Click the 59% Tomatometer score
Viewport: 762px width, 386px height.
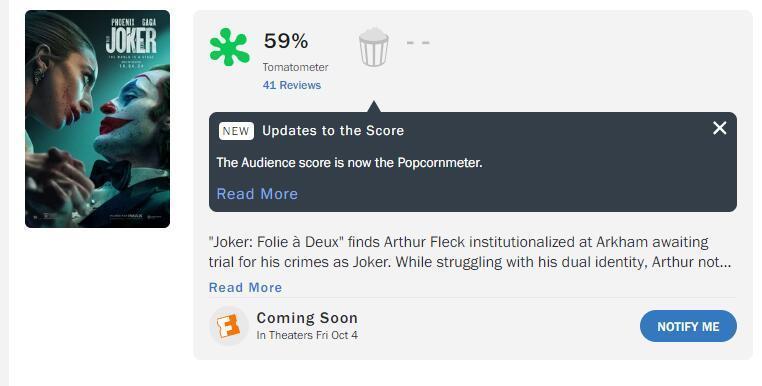[x=286, y=41]
